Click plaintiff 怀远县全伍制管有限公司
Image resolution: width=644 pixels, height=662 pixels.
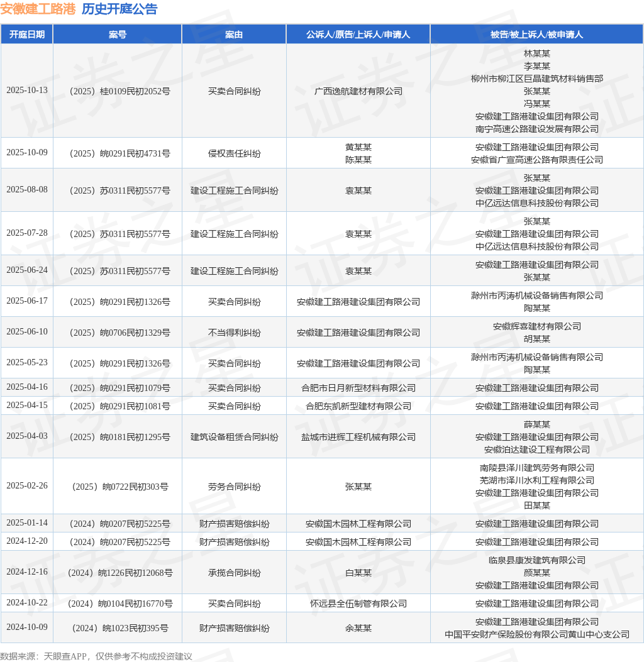[358, 604]
